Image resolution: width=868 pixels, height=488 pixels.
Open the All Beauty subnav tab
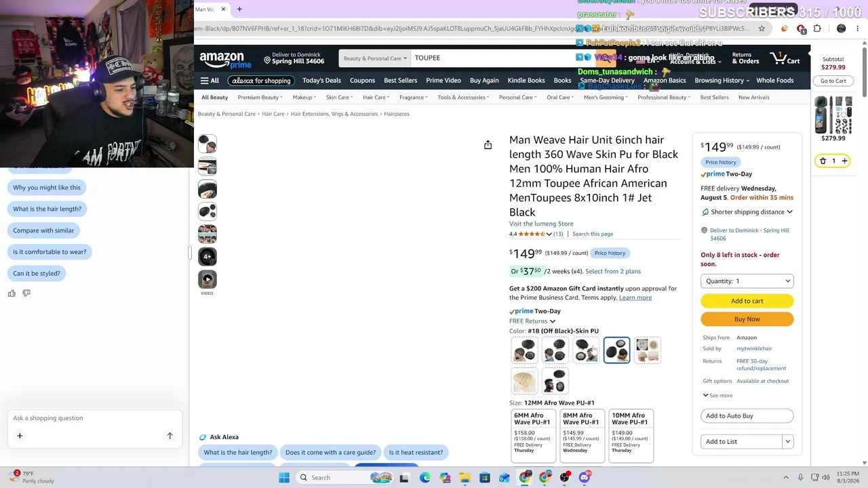[x=214, y=98]
